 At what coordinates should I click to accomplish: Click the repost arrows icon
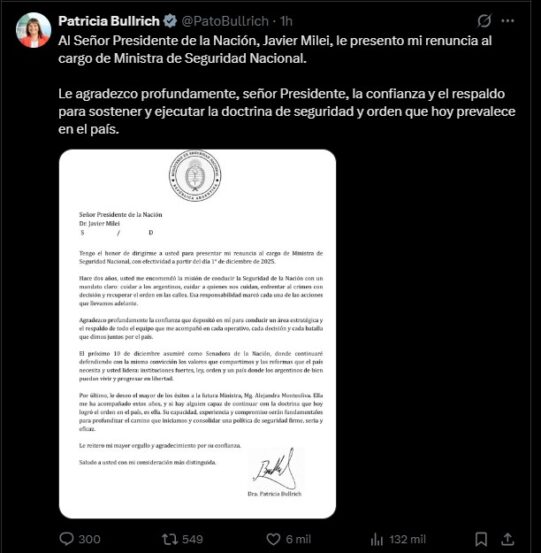tap(170, 539)
